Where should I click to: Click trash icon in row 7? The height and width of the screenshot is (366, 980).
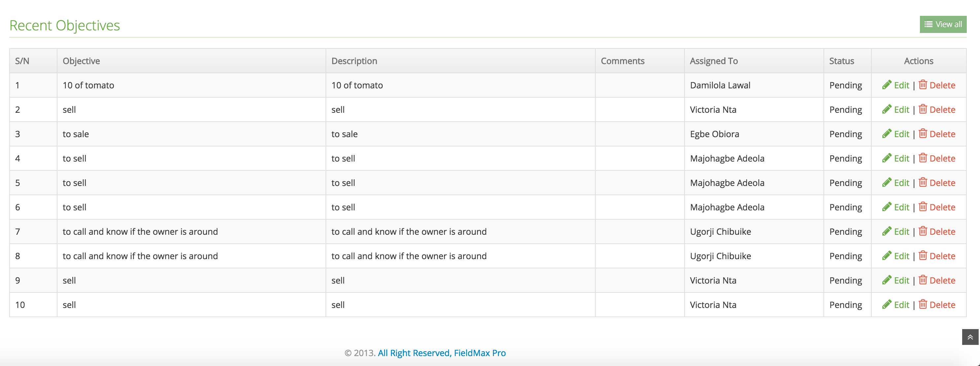[923, 231]
